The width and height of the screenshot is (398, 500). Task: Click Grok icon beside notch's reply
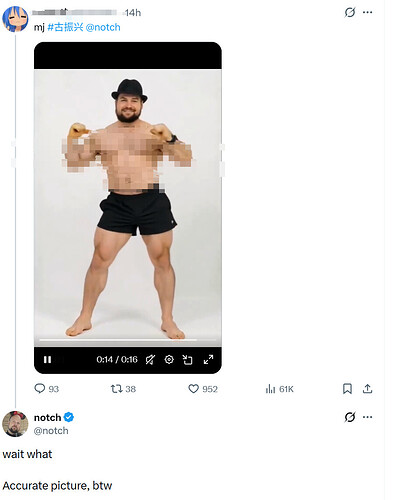350,417
